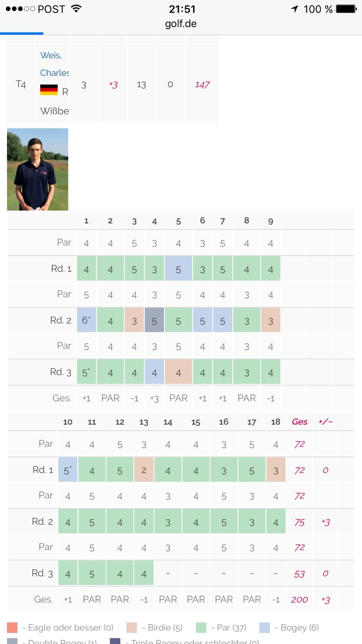Click the blue Bogey legend swatch

point(265,627)
